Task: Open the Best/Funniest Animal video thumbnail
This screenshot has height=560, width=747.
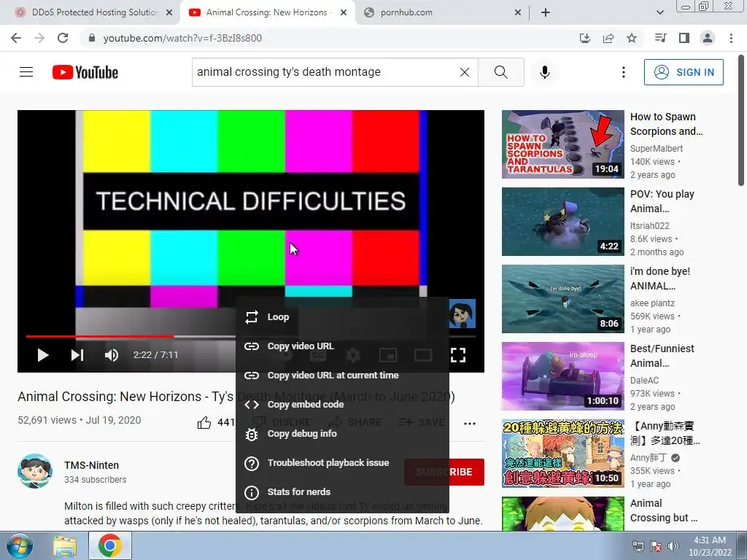Action: click(562, 376)
